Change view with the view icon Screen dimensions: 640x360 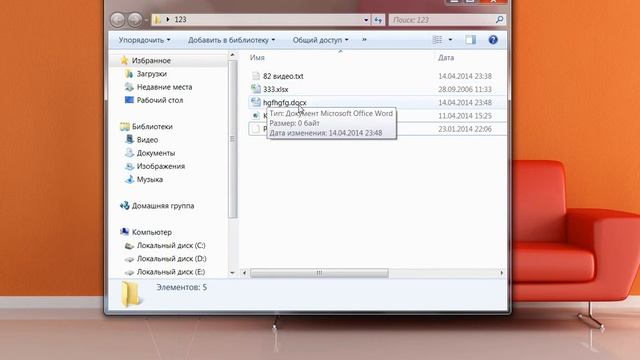coord(437,40)
